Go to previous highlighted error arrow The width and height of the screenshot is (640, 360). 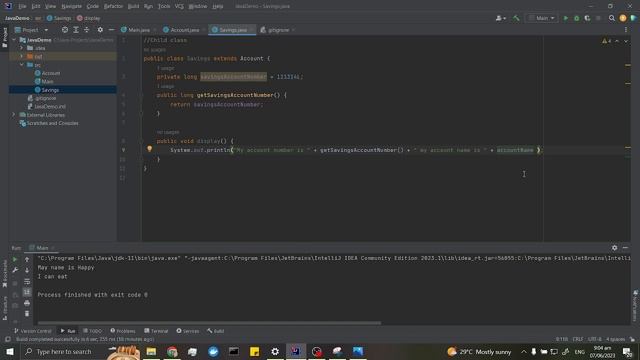[617, 41]
